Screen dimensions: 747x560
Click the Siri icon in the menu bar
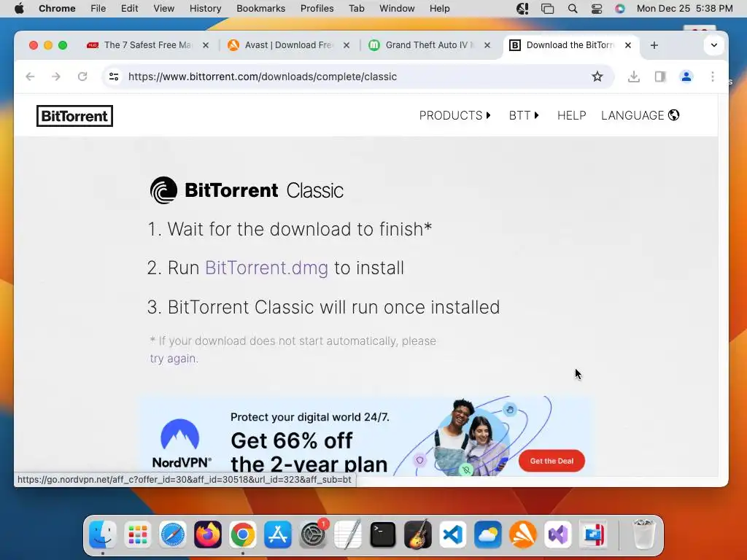click(620, 9)
